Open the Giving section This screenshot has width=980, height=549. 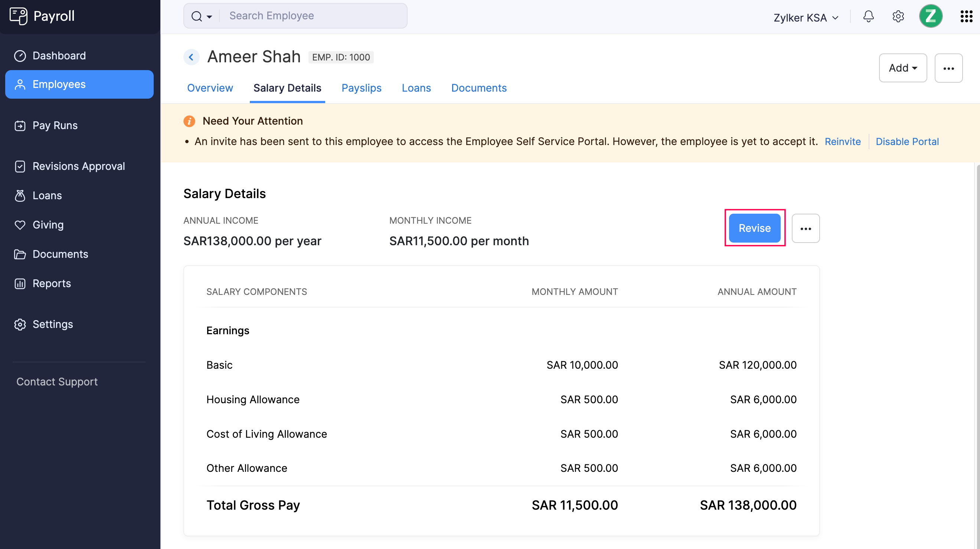click(48, 224)
